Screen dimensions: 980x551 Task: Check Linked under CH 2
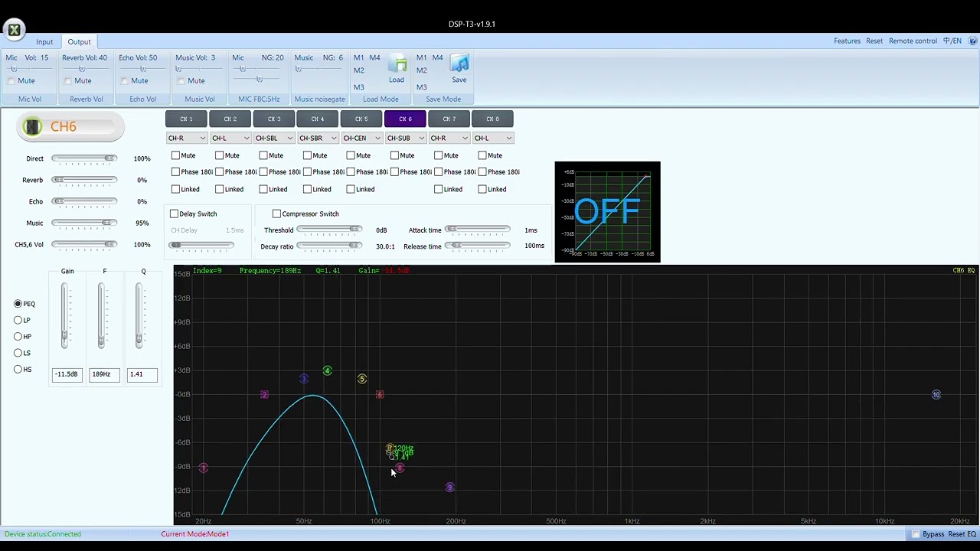220,189
